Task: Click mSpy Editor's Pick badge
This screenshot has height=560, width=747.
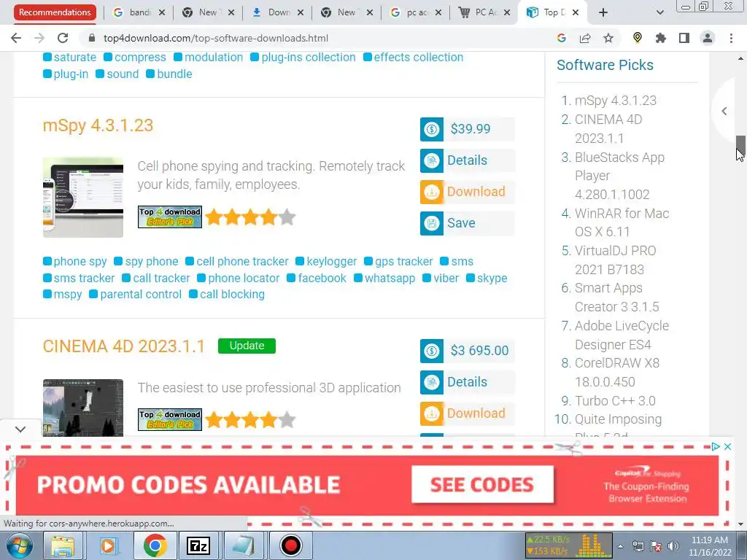Action: [170, 217]
